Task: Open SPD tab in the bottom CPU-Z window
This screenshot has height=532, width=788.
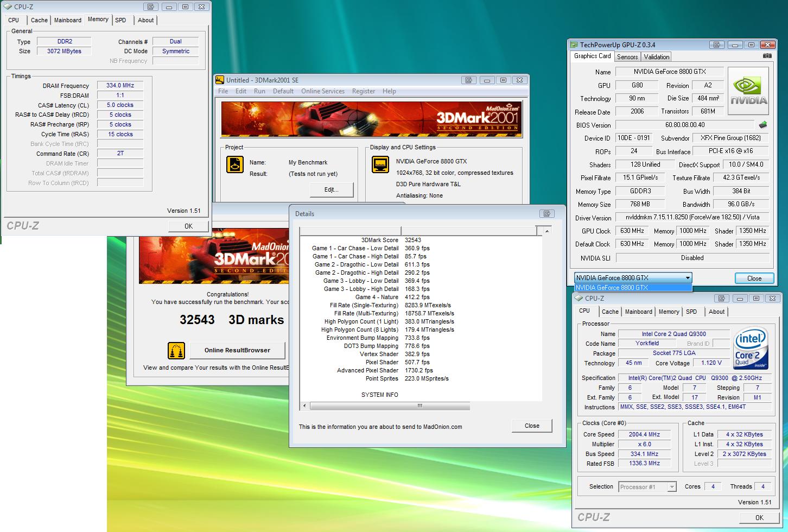Action: [691, 312]
